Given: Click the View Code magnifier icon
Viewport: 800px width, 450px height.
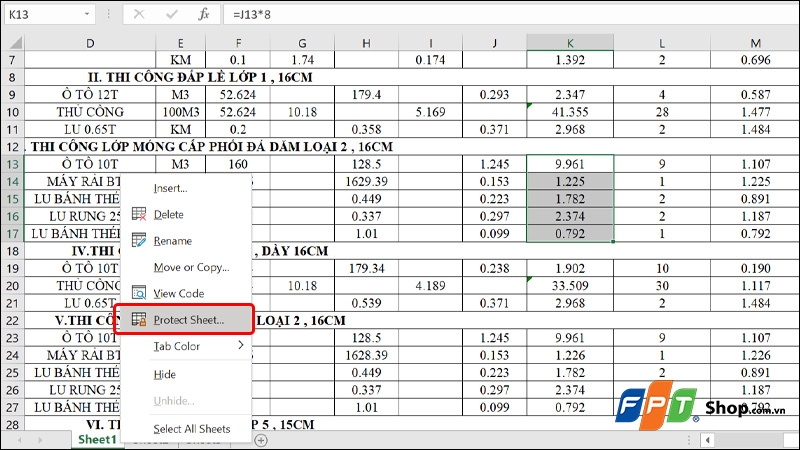Looking at the screenshot, I should (139, 293).
